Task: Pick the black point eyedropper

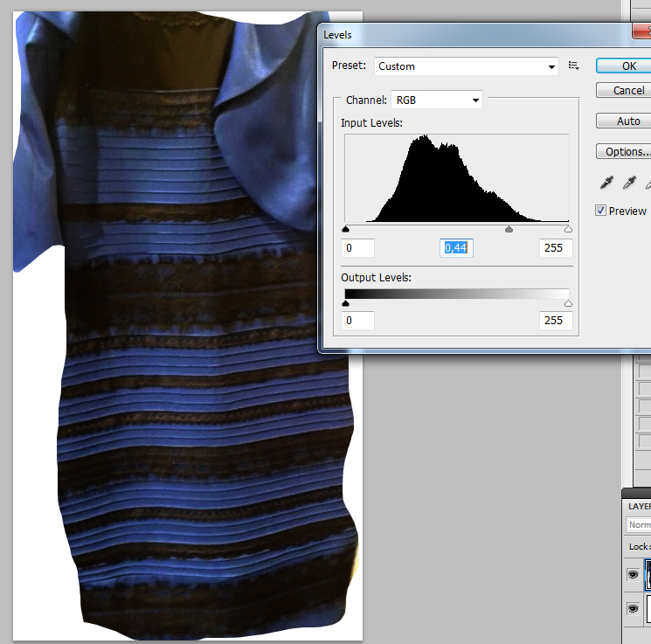Action: (605, 183)
